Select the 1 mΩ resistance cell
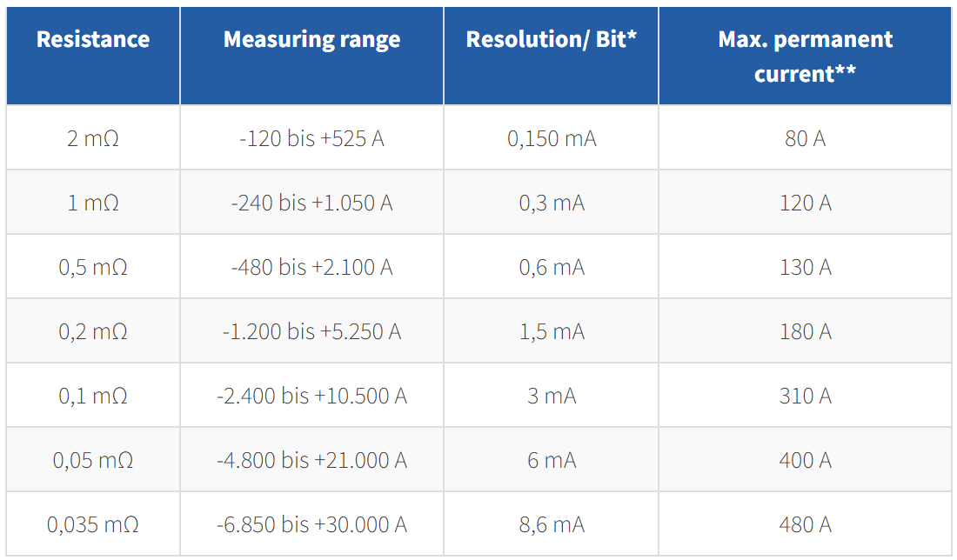The image size is (957, 560). 93,203
